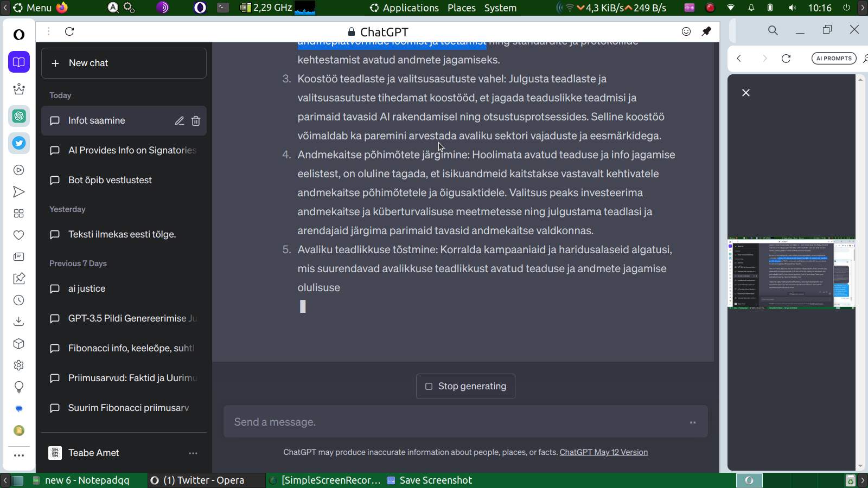Screen dimensions: 868x488
Task: Open chat Bot õpib vestlustest
Action: 124,180
